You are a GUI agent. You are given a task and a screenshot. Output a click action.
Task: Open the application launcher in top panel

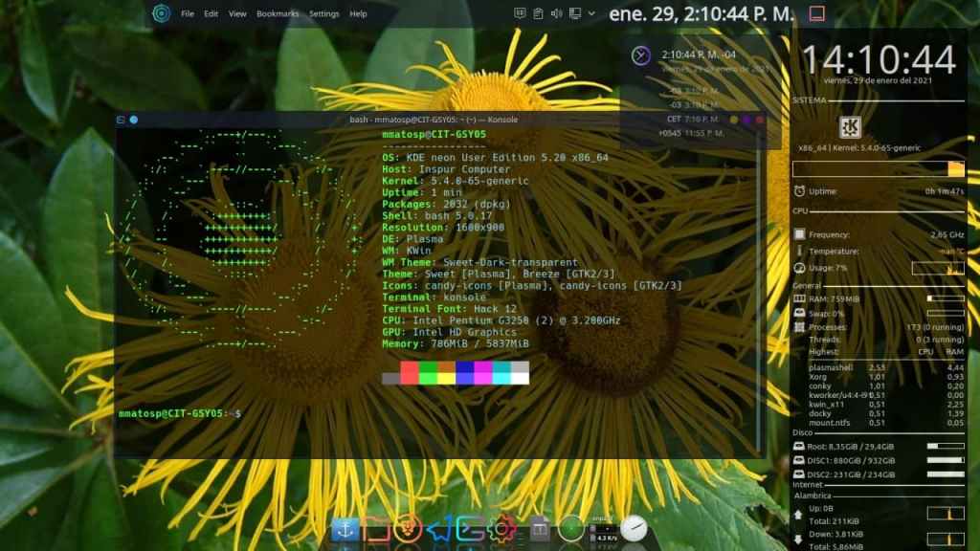pos(161,13)
